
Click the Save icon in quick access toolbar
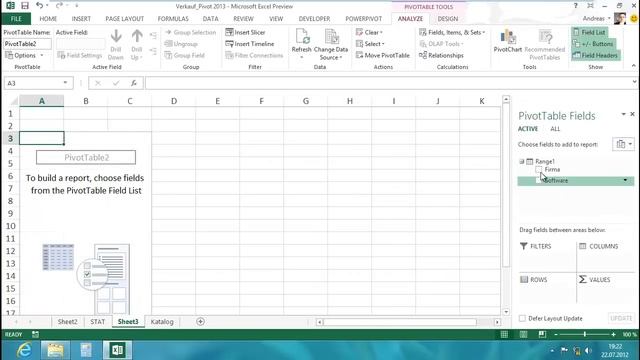pyautogui.click(x=25, y=6)
